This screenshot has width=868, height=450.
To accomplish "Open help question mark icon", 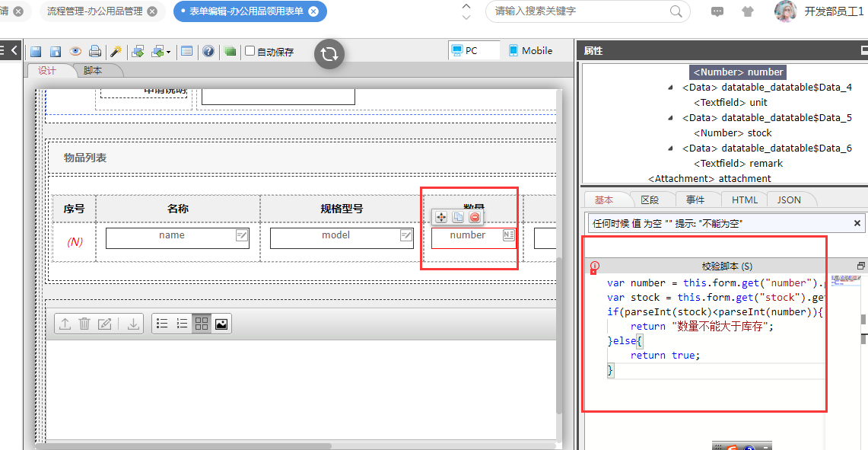I will click(208, 52).
